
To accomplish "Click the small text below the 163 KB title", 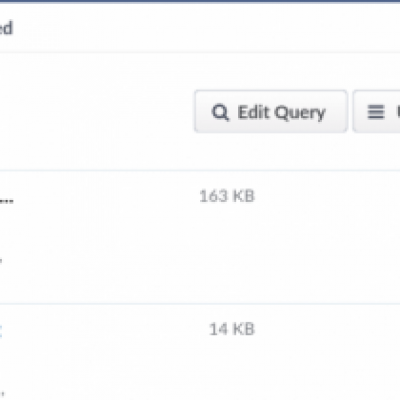I will [1, 260].
